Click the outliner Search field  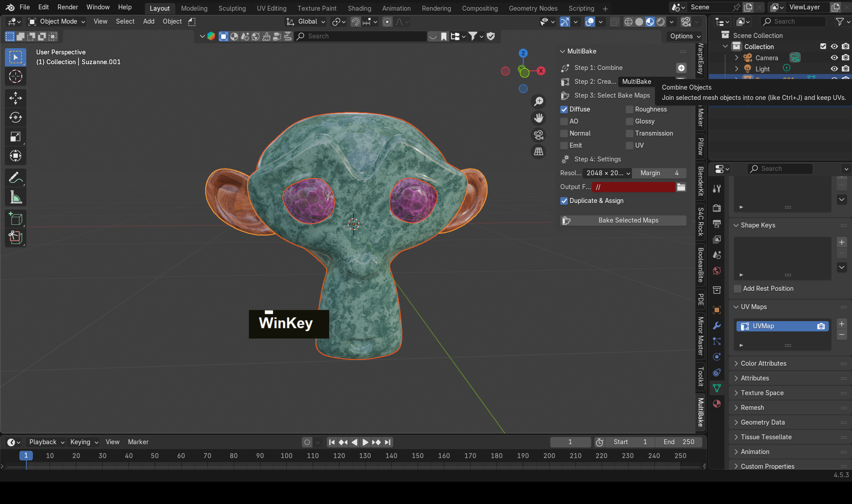click(x=793, y=21)
